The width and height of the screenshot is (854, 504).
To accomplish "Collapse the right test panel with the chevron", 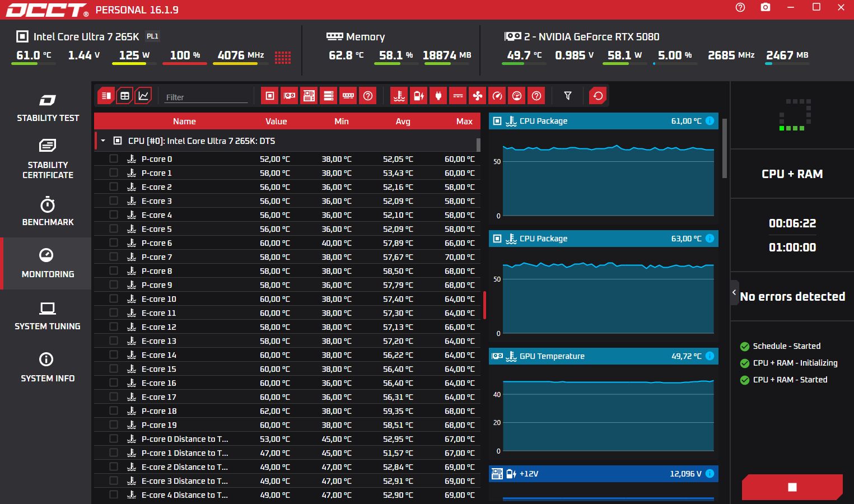I will click(x=734, y=292).
